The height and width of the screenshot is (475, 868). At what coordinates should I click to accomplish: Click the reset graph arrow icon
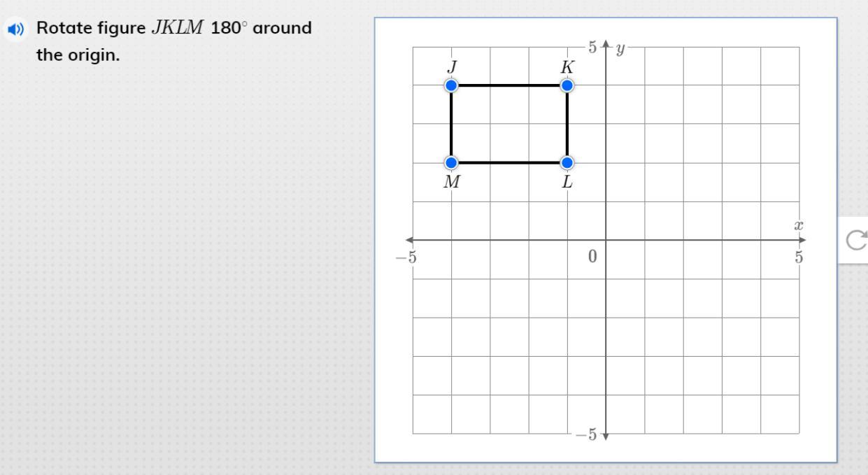855,240
